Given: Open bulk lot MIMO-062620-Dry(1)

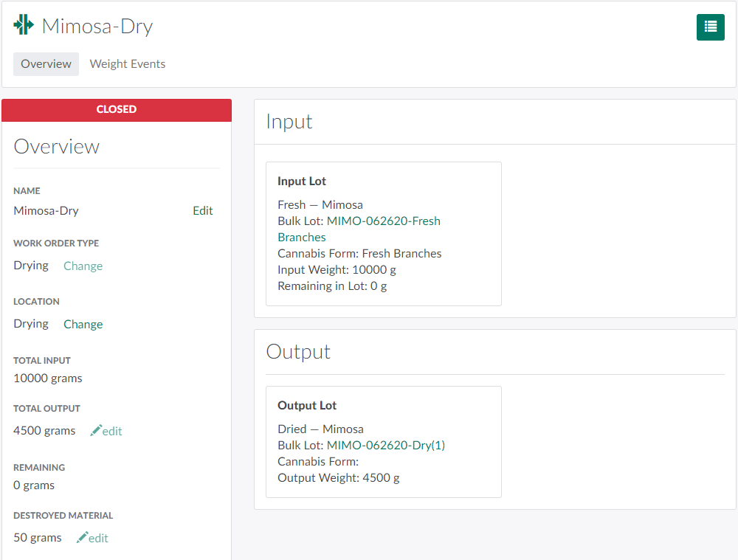Looking at the screenshot, I should tap(385, 446).
